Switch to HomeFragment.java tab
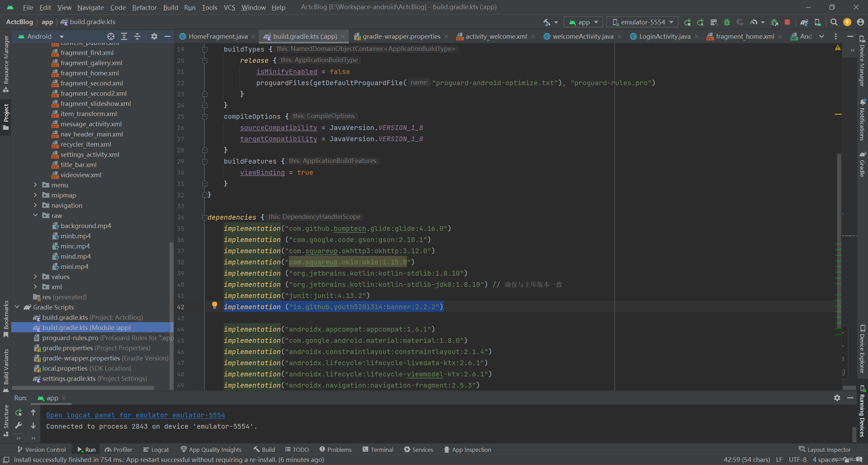 [x=218, y=36]
